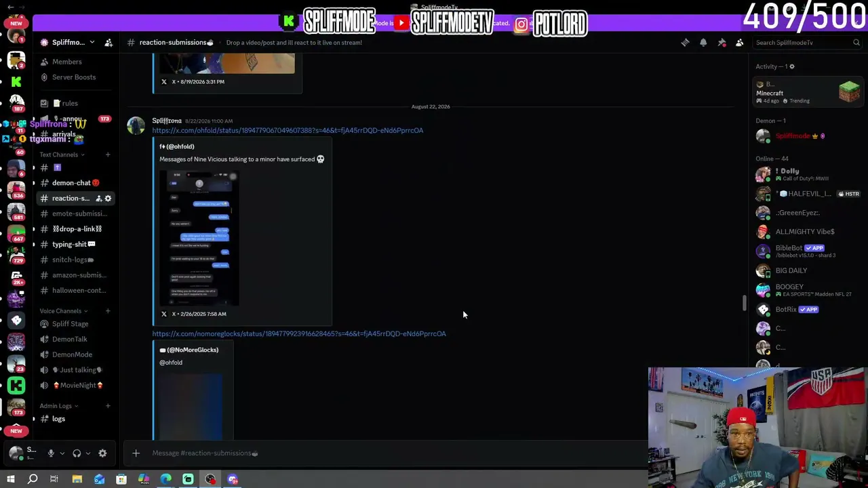
Task: Open BibleBot app profile
Action: pos(808,251)
